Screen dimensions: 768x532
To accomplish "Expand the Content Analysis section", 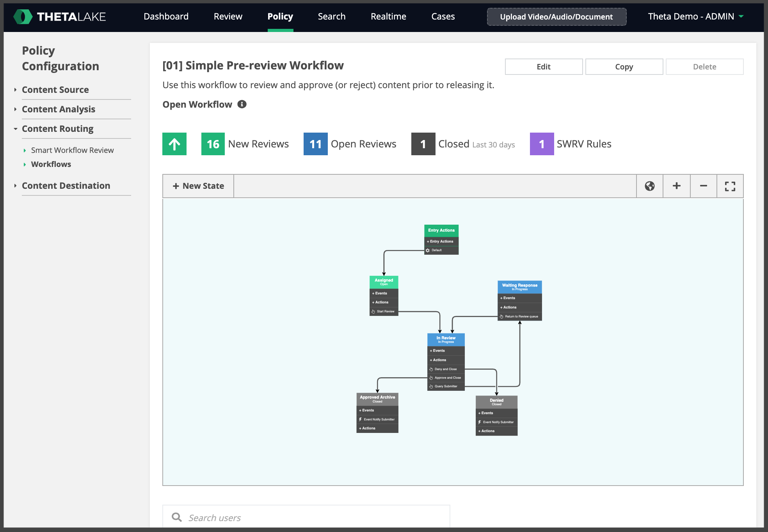I will [59, 109].
